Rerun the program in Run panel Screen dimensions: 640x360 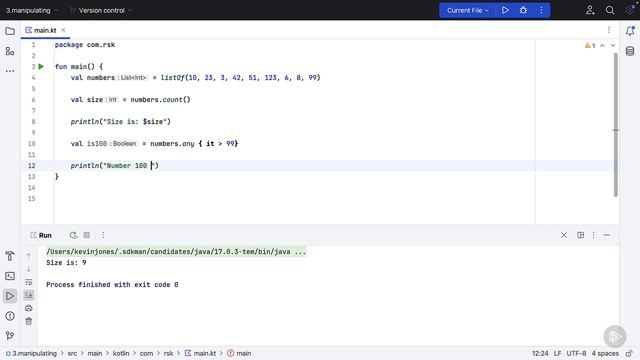pyautogui.click(x=73, y=235)
